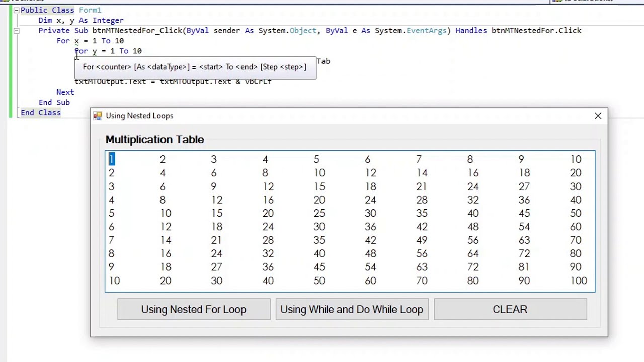Click 'System.Object' in the Sub signature

(287, 31)
